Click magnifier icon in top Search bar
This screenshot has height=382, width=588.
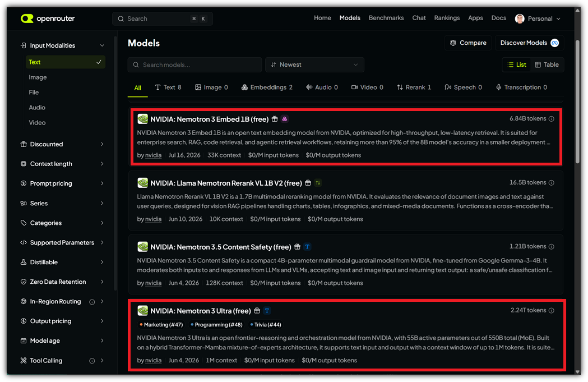click(x=121, y=19)
